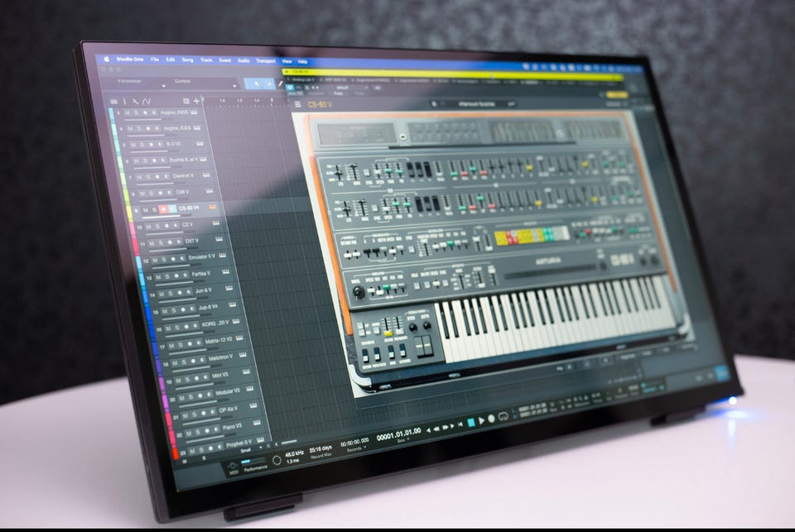The height and width of the screenshot is (532, 795).
Task: Click the 48.0 kHz sample rate text
Action: click(295, 453)
